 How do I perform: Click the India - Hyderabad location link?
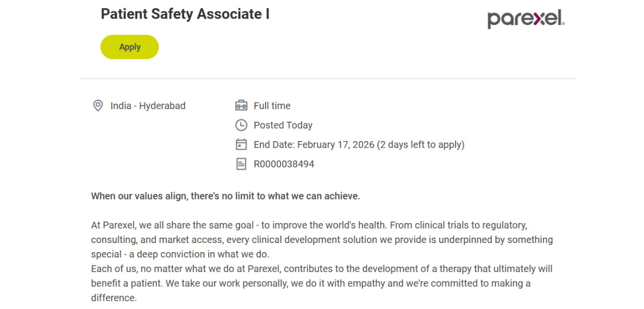pyautogui.click(x=148, y=106)
